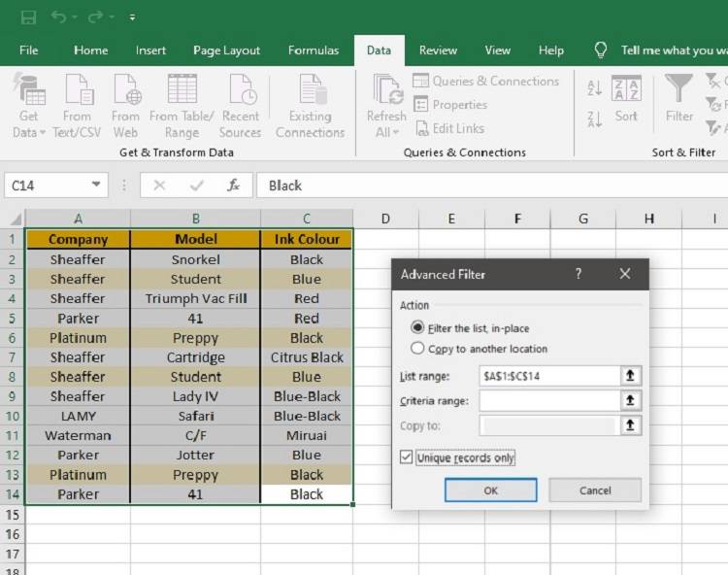Open the Sort dialog icon
The width and height of the screenshot is (728, 575).
click(x=626, y=91)
